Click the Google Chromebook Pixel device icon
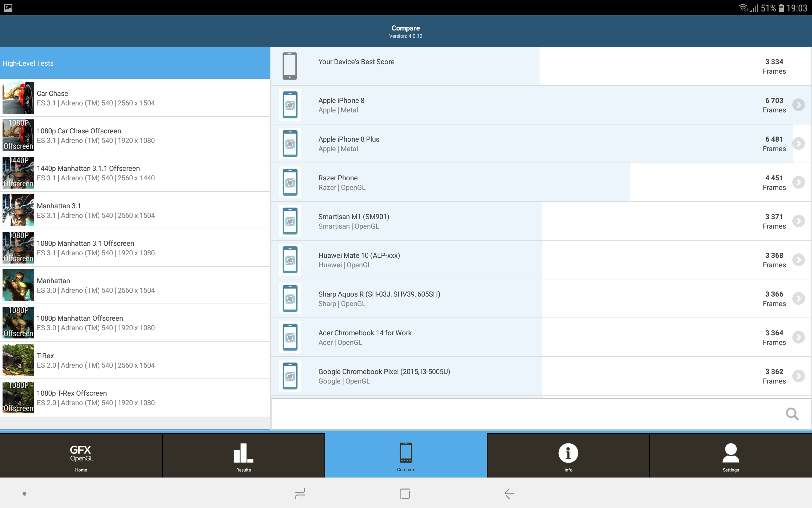Viewport: 812px width, 508px height. [290, 376]
